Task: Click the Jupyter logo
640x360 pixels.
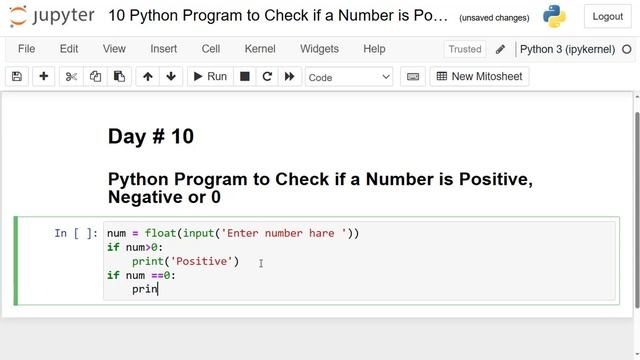Action: (x=51, y=16)
